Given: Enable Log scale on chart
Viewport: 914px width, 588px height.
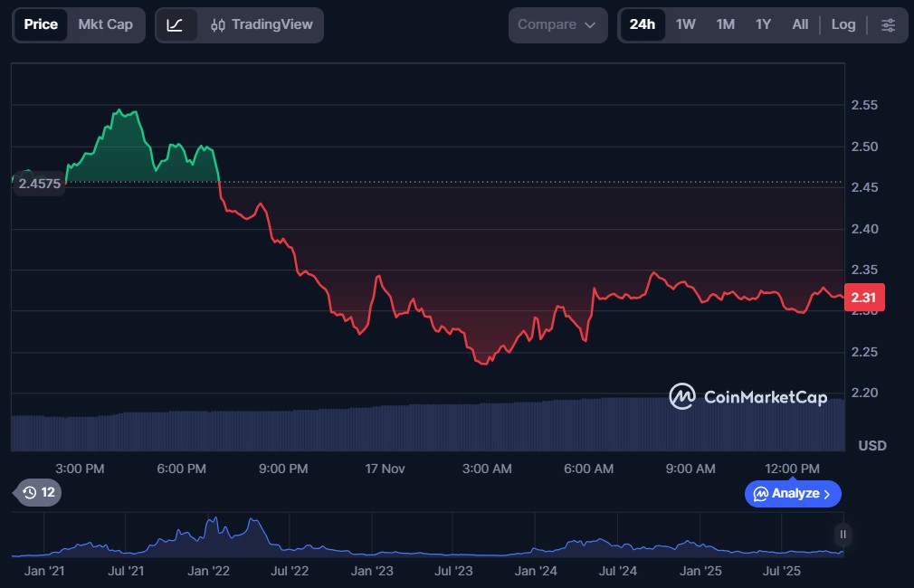Looking at the screenshot, I should point(843,24).
